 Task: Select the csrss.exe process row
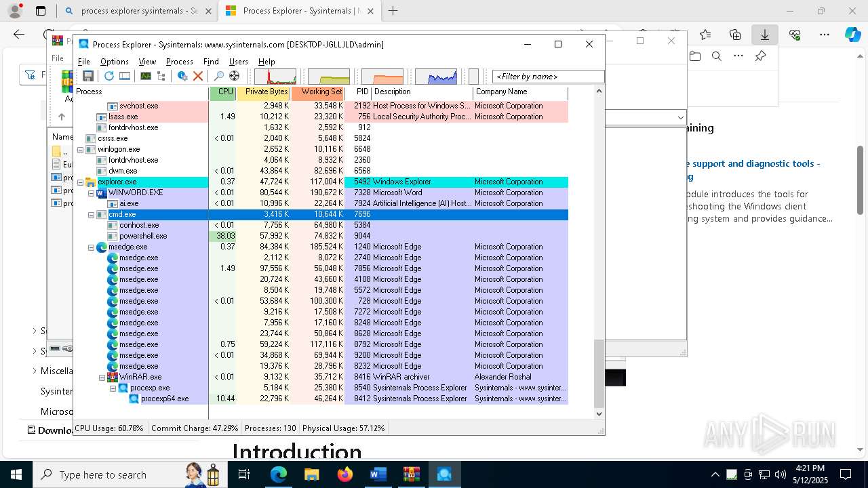(x=320, y=138)
